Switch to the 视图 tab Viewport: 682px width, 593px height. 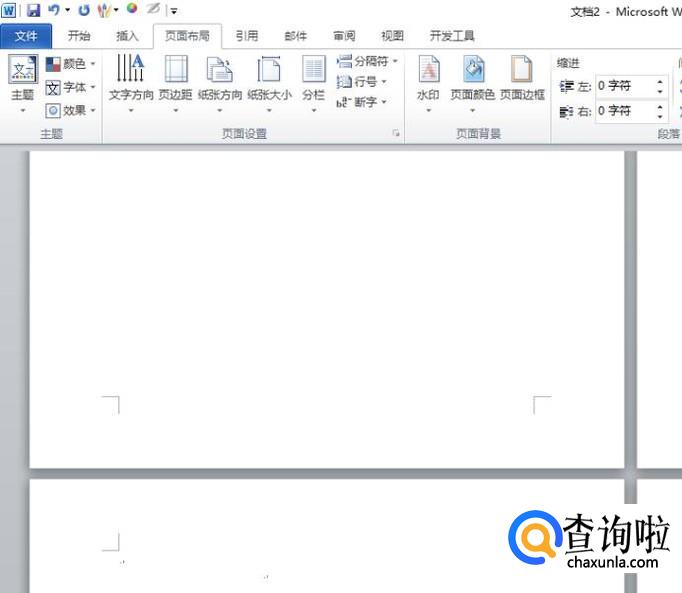point(392,36)
